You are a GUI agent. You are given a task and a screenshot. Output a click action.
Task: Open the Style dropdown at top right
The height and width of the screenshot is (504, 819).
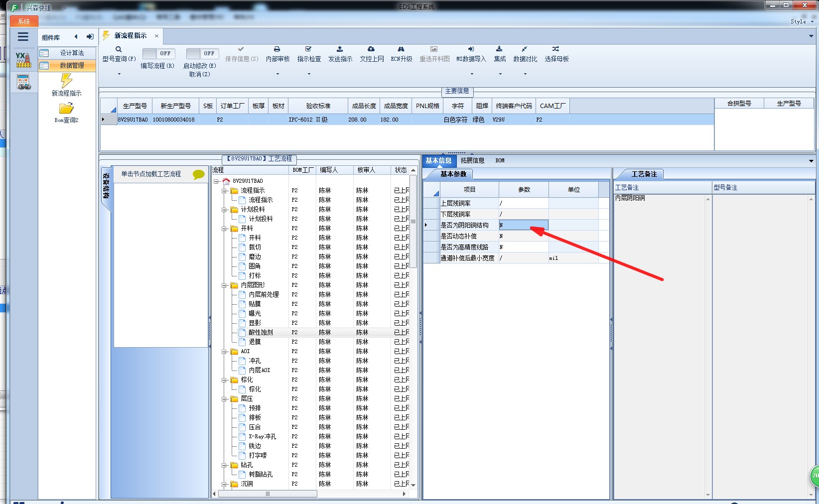click(x=802, y=21)
